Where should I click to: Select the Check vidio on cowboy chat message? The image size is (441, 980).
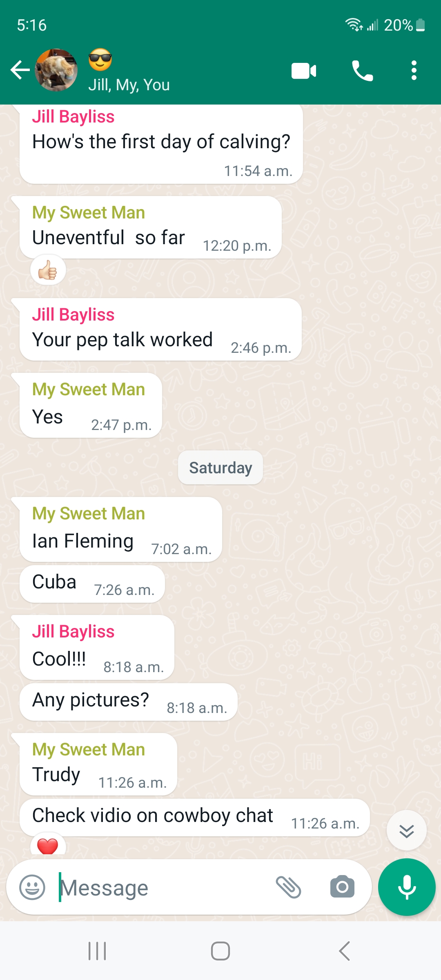click(x=195, y=817)
